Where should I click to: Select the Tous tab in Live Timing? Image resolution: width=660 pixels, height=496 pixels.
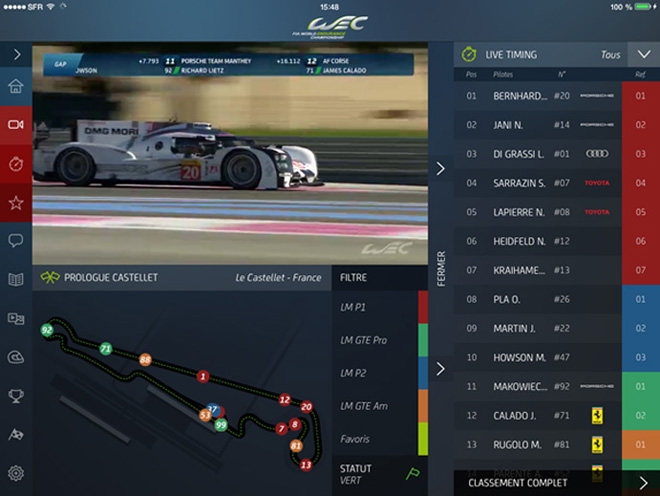(x=610, y=55)
